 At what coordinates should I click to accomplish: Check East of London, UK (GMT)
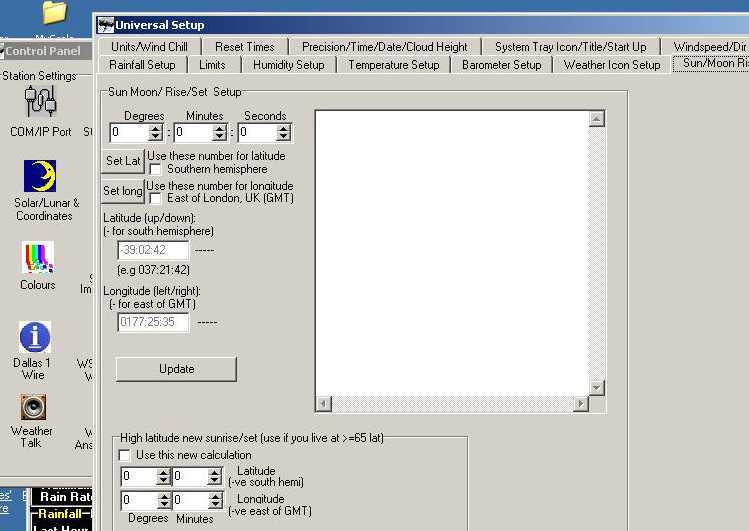tap(155, 199)
